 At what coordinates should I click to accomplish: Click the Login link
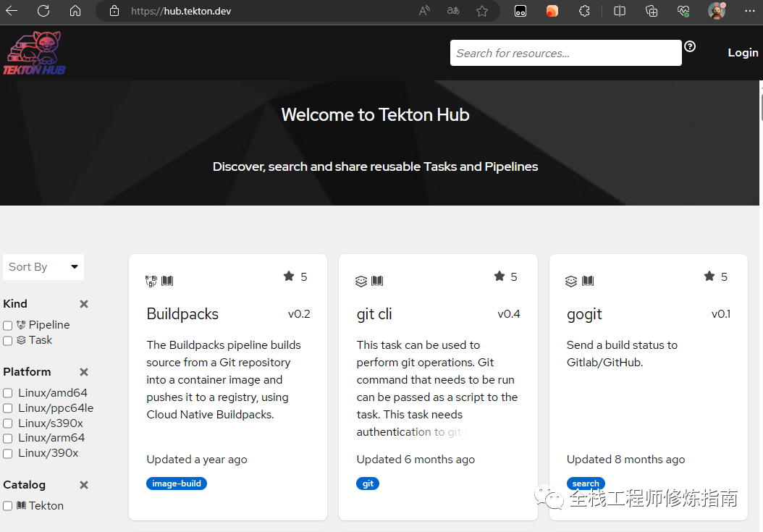click(743, 53)
